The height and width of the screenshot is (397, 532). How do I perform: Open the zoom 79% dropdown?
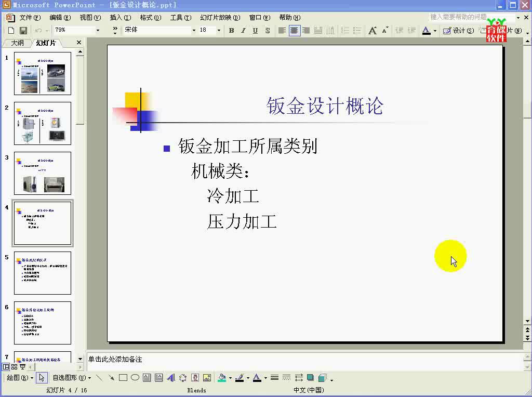click(98, 30)
